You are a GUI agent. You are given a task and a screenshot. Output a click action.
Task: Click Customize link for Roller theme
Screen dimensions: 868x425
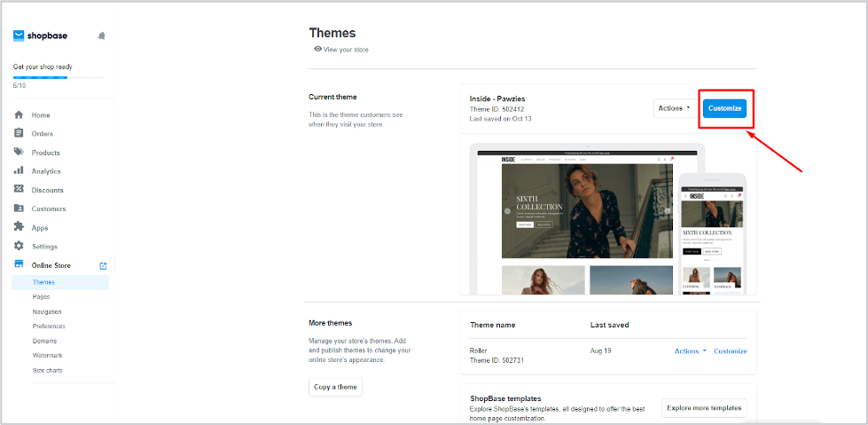(731, 350)
